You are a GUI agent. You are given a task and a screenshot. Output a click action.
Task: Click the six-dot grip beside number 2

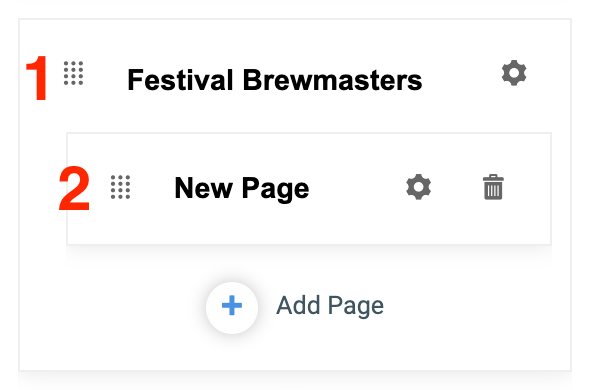coord(120,187)
